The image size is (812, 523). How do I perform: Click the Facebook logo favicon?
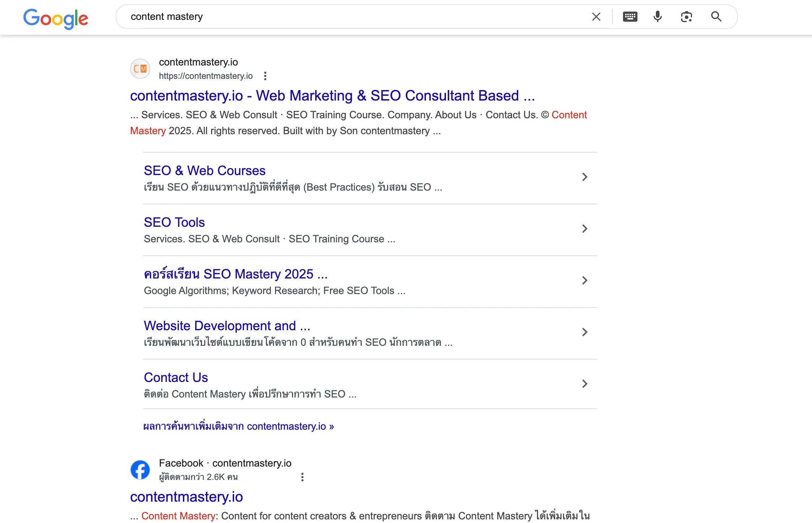pyautogui.click(x=140, y=470)
